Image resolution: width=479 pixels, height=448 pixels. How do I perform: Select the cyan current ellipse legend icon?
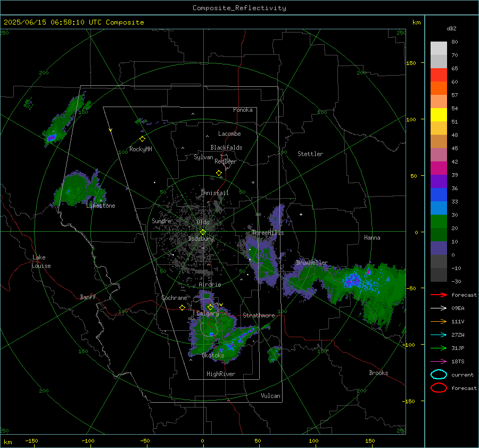pyautogui.click(x=439, y=374)
